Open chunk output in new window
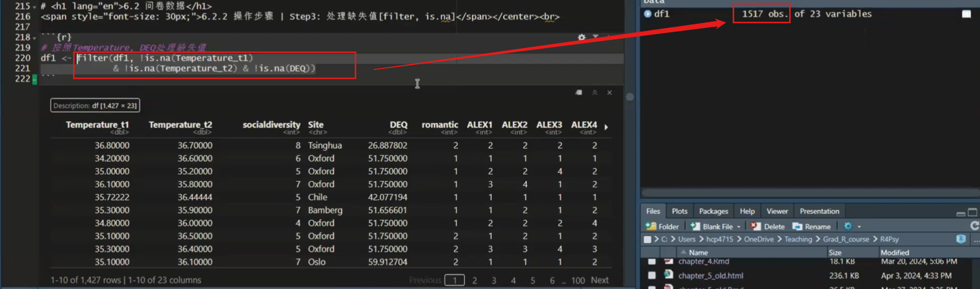This screenshot has height=289, width=980. [x=579, y=93]
